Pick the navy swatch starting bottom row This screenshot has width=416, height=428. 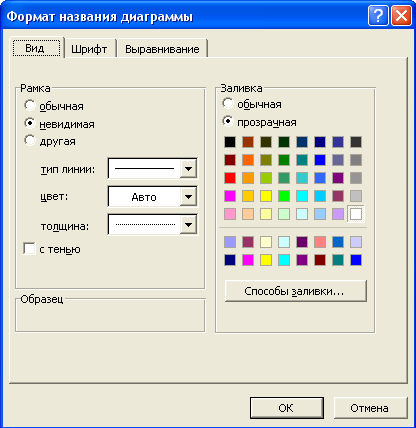230,260
